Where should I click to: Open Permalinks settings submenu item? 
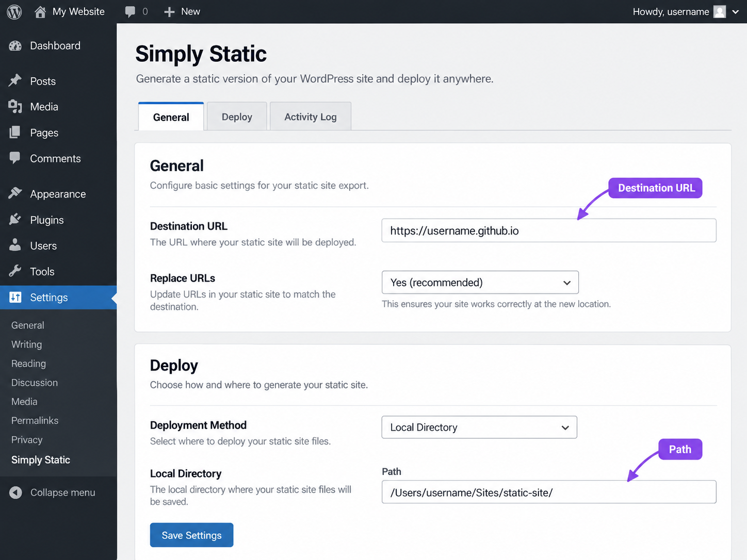35,420
